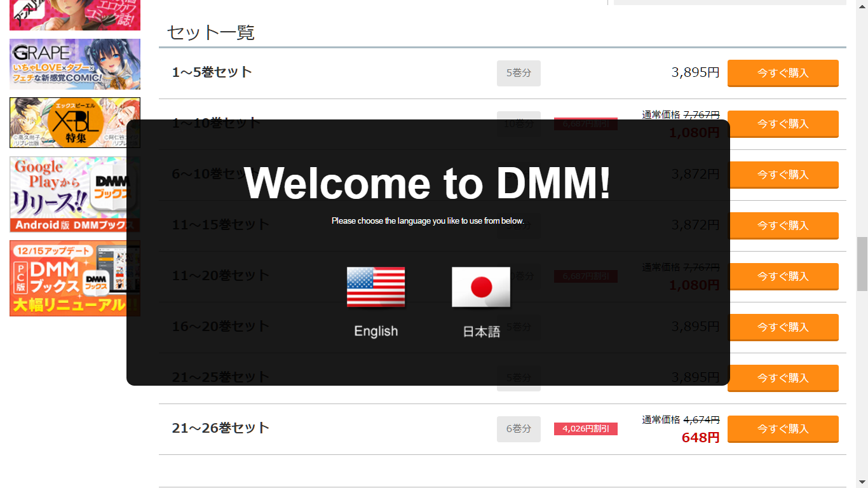Choose the American flag icon
Viewport: 868px width, 488px height.
click(x=376, y=287)
